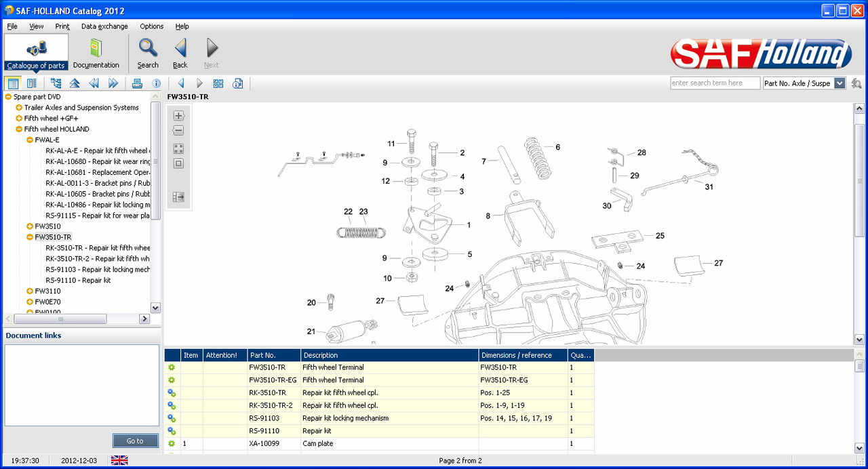
Task: Click the Item column header
Action: (191, 355)
